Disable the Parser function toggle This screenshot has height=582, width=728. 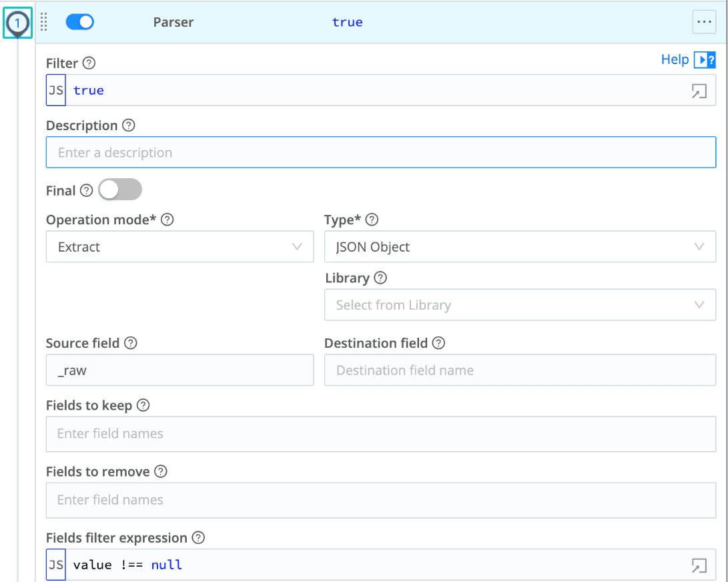(80, 22)
